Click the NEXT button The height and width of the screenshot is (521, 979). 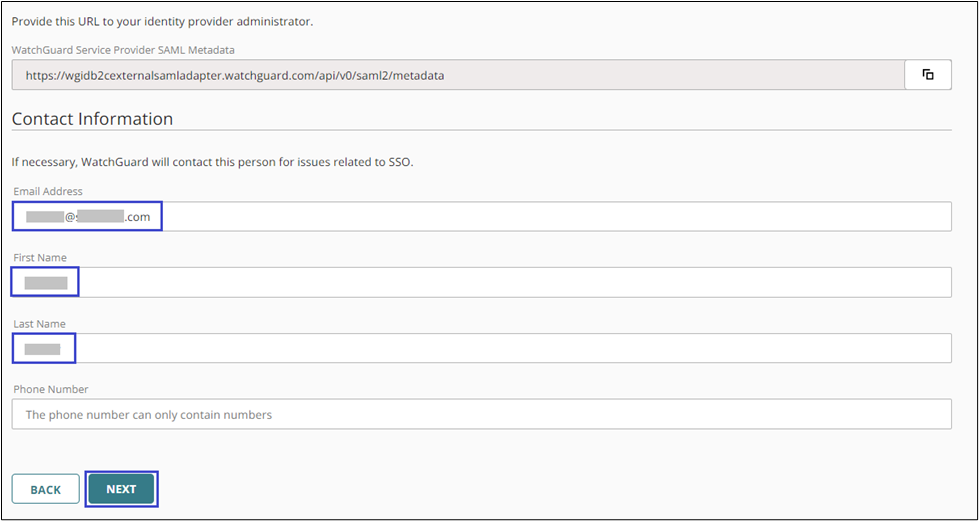121,489
